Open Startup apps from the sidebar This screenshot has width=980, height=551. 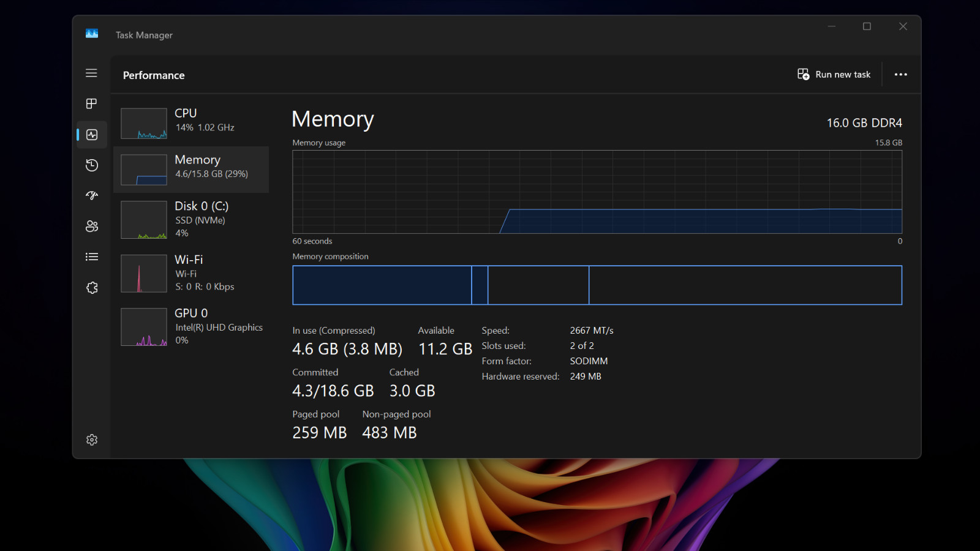pyautogui.click(x=92, y=196)
